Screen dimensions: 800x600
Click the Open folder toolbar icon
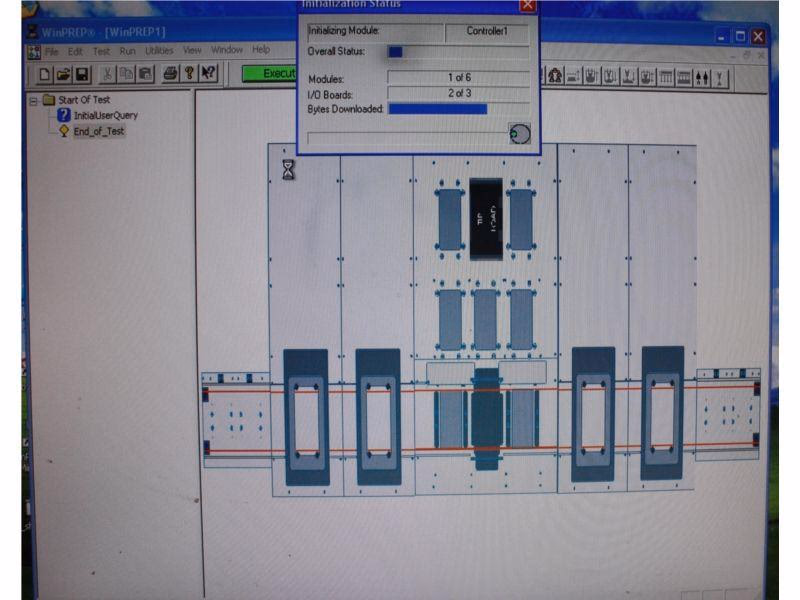coord(63,74)
